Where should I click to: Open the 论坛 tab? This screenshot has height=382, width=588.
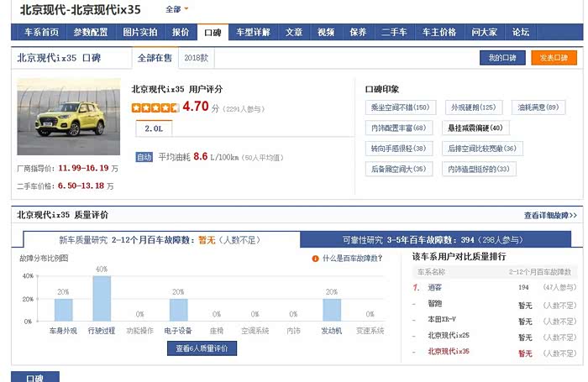coord(521,32)
